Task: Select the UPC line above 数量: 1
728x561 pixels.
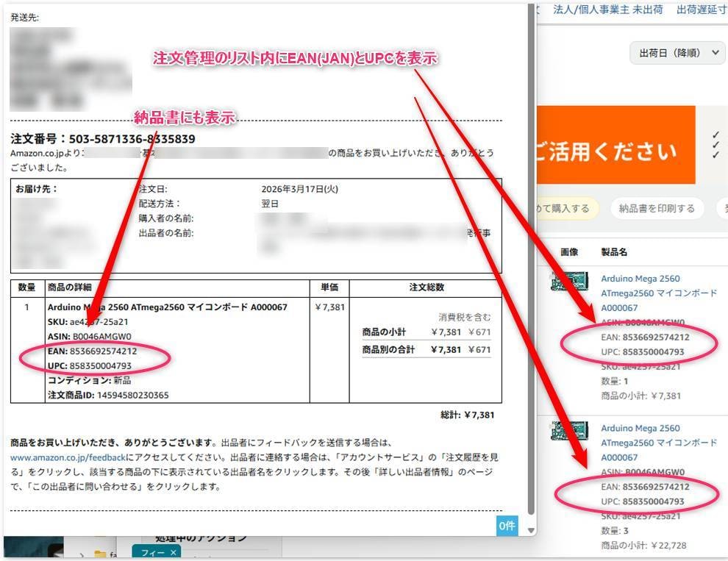Action: click(x=643, y=352)
